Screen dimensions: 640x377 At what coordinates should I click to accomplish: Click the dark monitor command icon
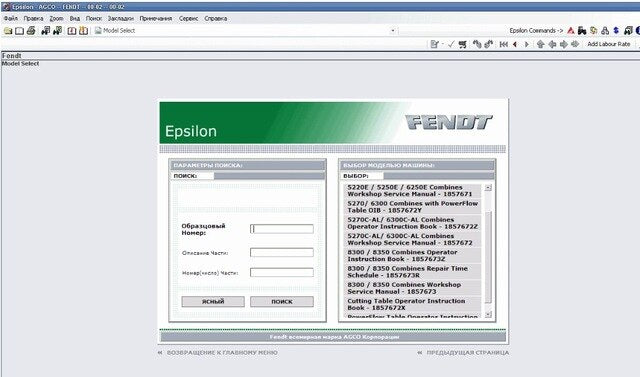tap(628, 31)
